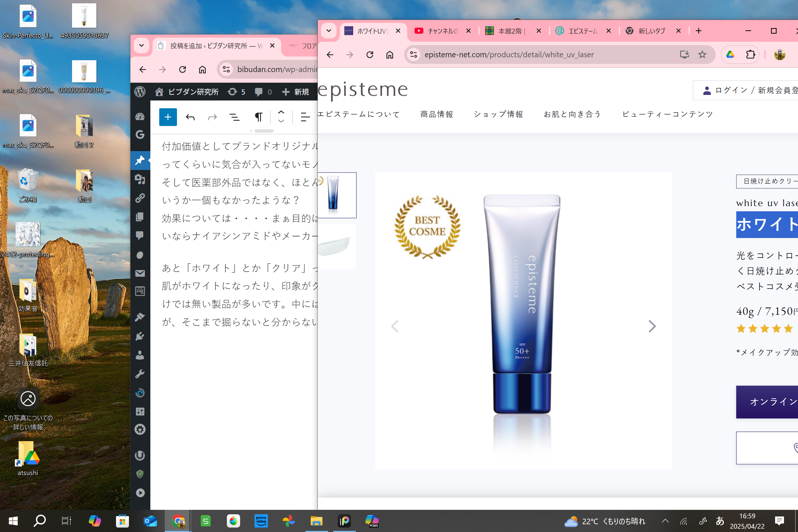Open the Plugins sidebar icon

(x=140, y=336)
